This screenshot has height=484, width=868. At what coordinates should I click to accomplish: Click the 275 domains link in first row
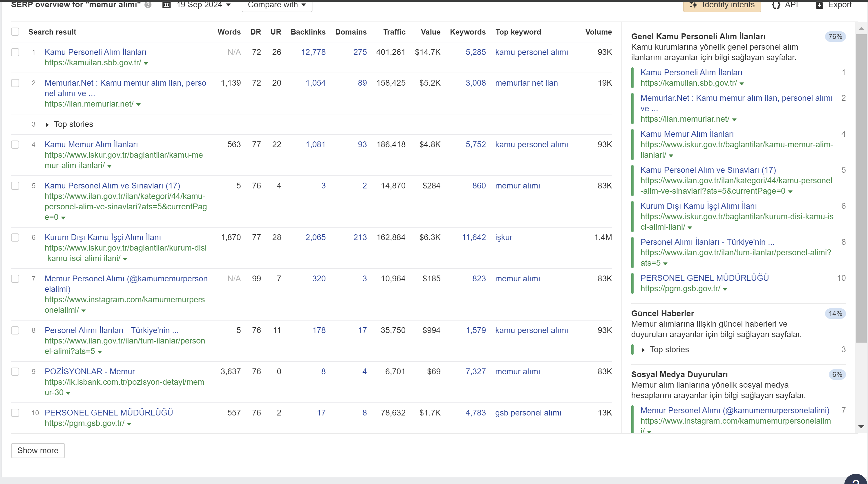(x=360, y=52)
